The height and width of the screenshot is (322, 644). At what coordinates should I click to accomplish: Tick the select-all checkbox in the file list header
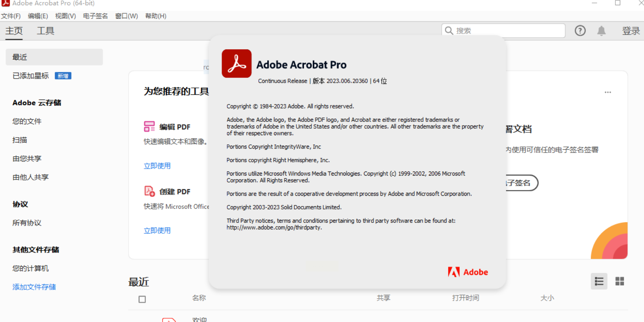click(x=142, y=299)
